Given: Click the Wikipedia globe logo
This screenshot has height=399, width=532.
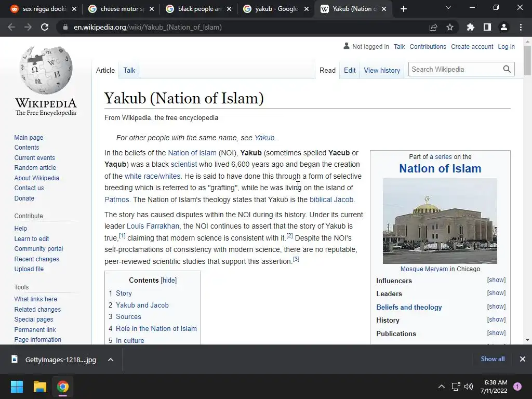Looking at the screenshot, I should (x=46, y=70).
